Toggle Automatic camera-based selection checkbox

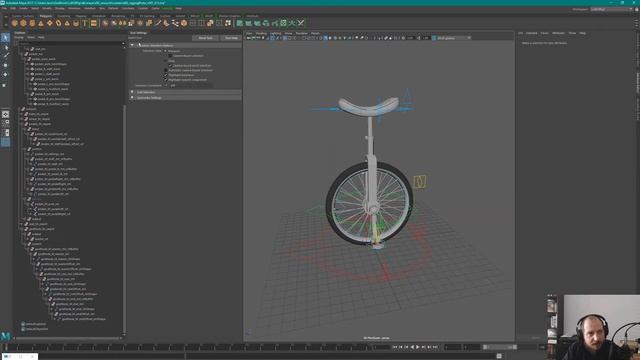pos(166,70)
